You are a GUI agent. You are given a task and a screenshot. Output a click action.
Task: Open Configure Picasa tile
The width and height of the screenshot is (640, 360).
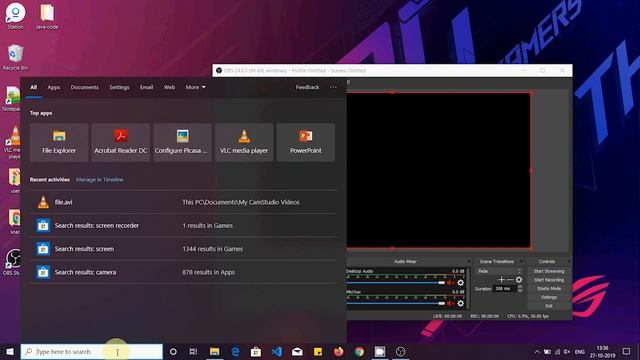(x=182, y=142)
